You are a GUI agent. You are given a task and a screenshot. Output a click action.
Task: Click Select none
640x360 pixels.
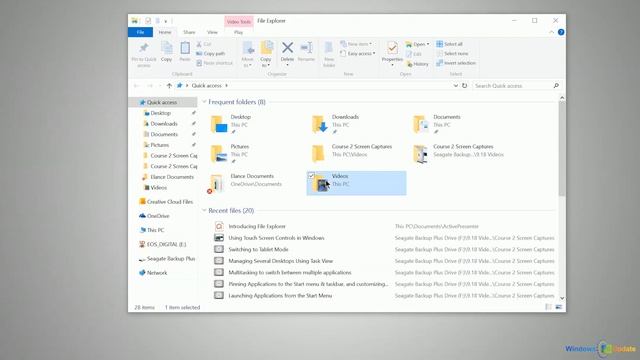coord(452,53)
